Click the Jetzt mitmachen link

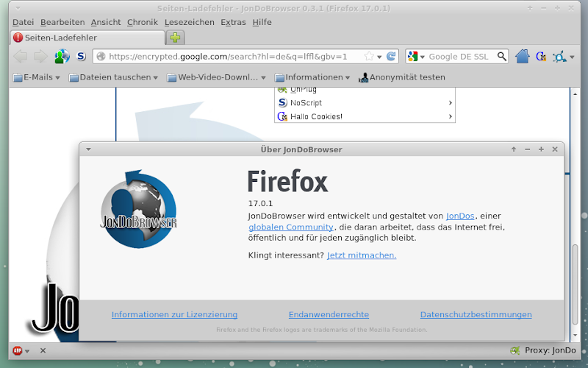pos(362,255)
